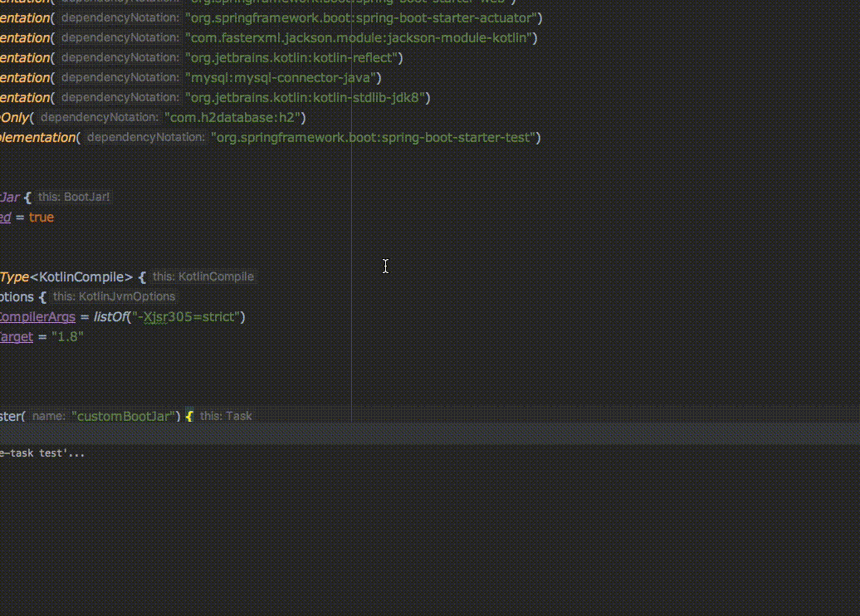Screen dimensions: 860x616
Task: Click the listOf function call
Action: click(x=110, y=316)
